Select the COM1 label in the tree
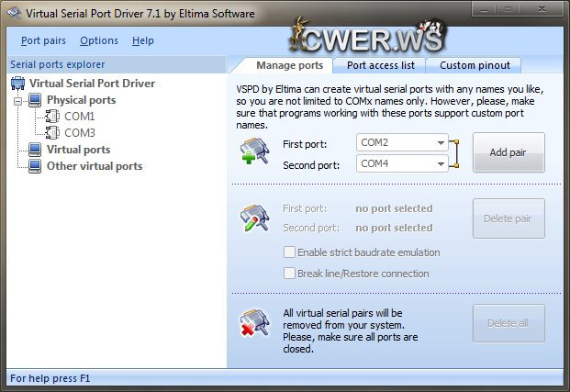570x392 pixels. (x=79, y=117)
